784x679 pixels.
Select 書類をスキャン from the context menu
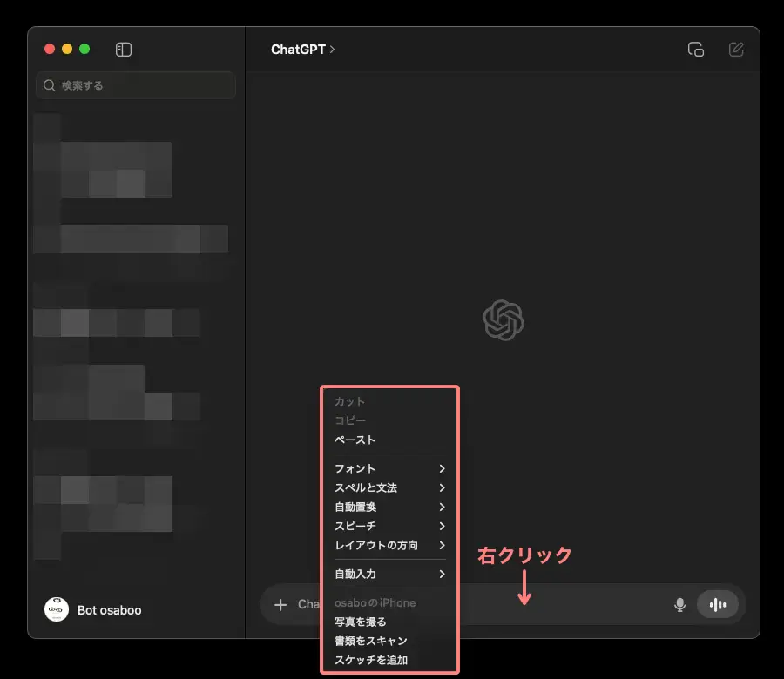pyautogui.click(x=389, y=641)
